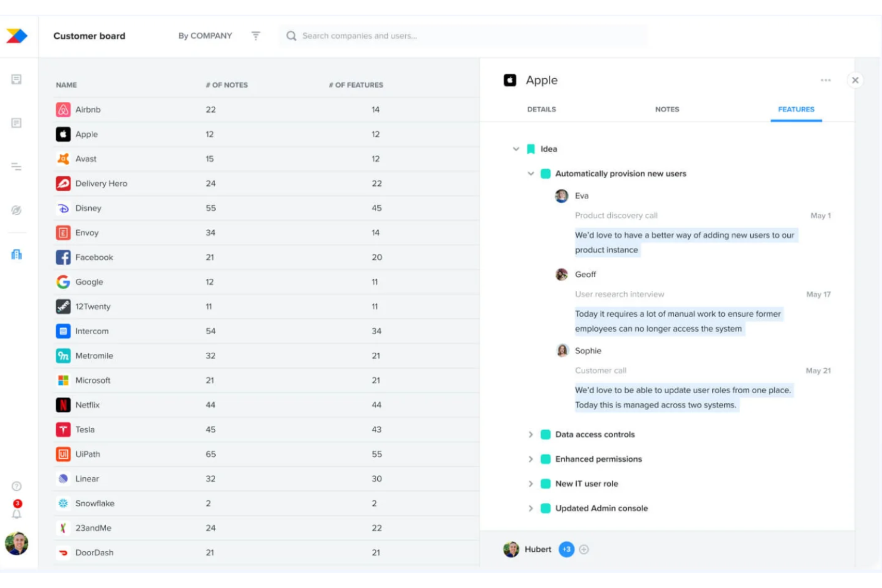Select the Apple row in company list
Image resolution: width=882 pixels, height=588 pixels.
click(x=267, y=134)
